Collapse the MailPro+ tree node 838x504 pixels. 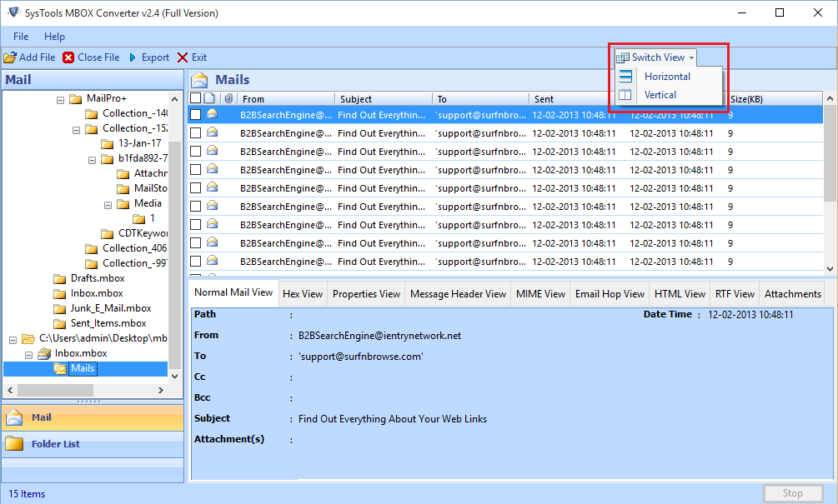[60, 99]
